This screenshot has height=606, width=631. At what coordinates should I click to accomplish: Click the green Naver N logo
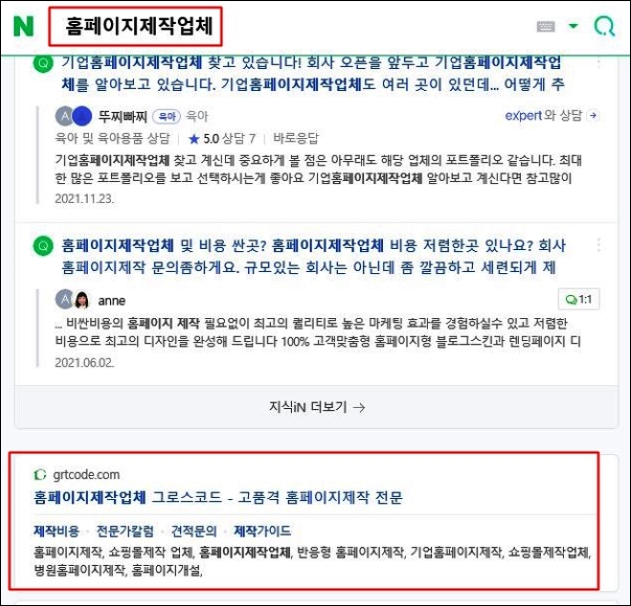click(23, 26)
